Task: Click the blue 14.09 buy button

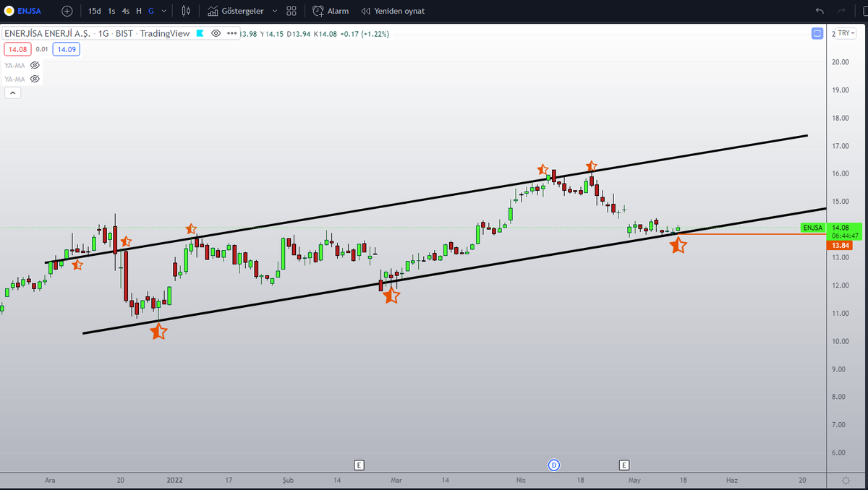Action: click(x=66, y=49)
